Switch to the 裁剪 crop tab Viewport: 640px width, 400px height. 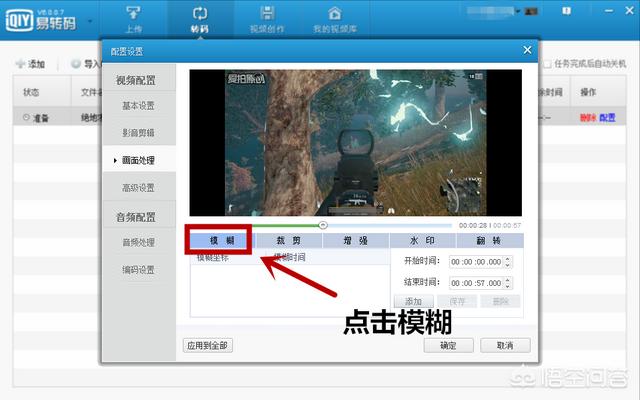click(289, 240)
